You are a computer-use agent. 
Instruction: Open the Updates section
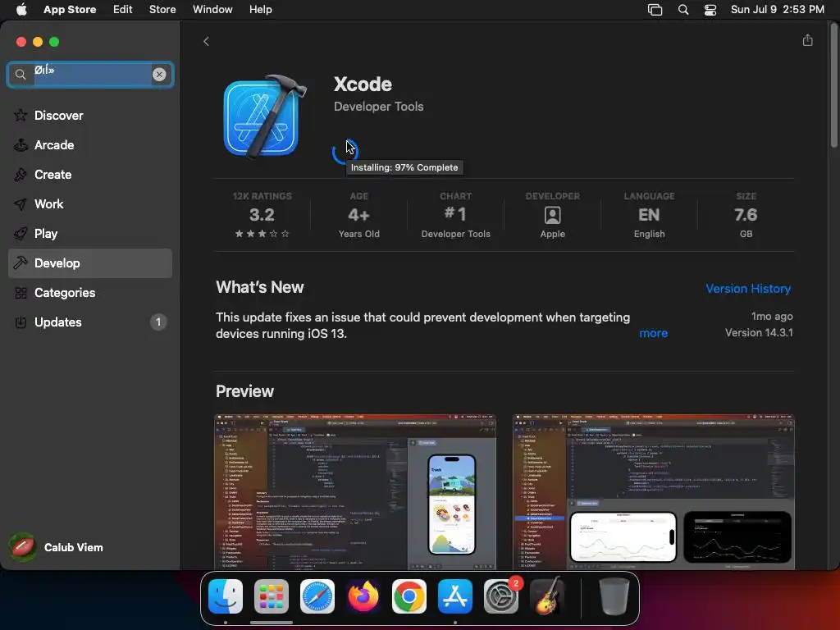tap(90, 322)
